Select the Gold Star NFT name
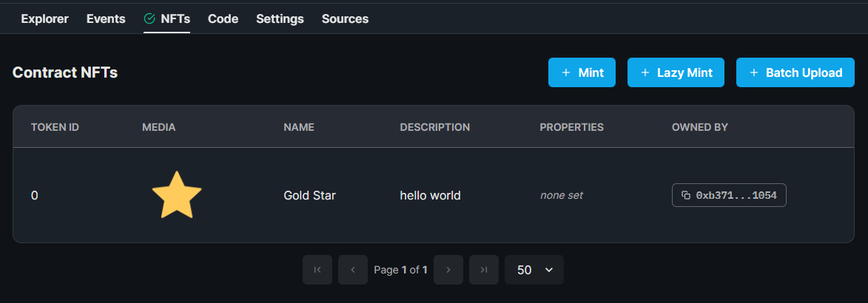This screenshot has height=303, width=868. (x=309, y=195)
